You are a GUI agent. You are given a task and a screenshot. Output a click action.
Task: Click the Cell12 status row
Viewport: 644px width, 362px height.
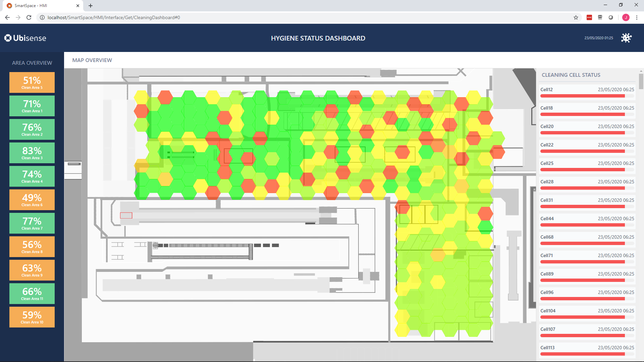coord(587,92)
